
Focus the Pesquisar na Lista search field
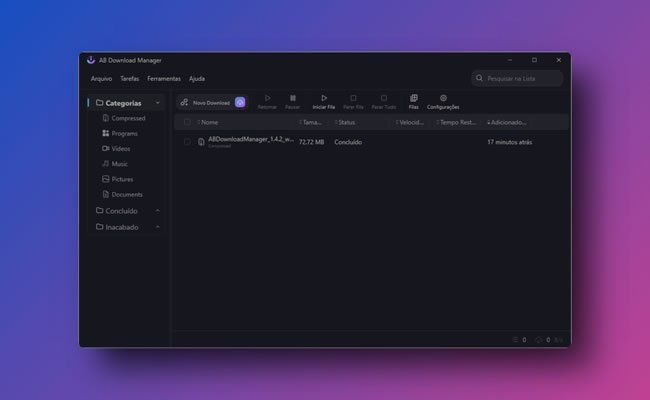point(517,78)
